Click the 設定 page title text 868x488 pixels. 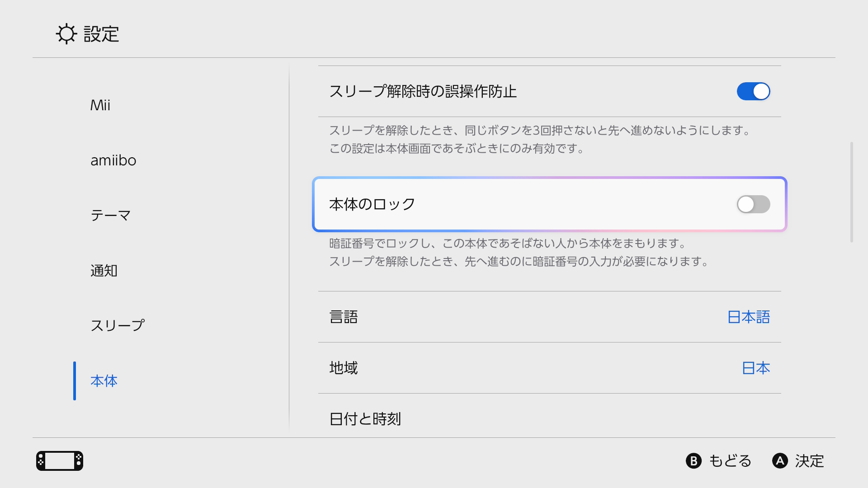(101, 34)
